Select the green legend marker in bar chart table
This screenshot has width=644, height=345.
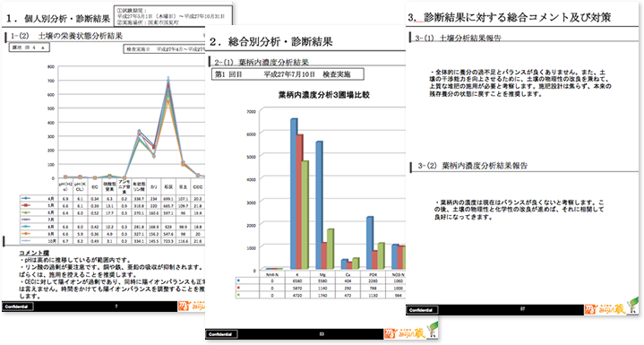(x=238, y=295)
